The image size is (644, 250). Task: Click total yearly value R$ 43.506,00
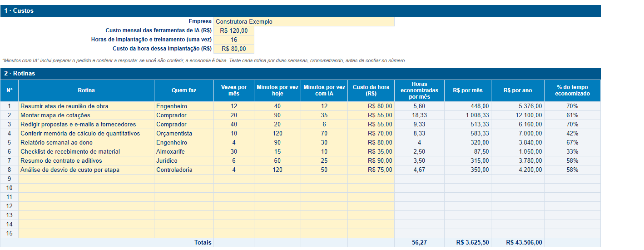[518, 243]
